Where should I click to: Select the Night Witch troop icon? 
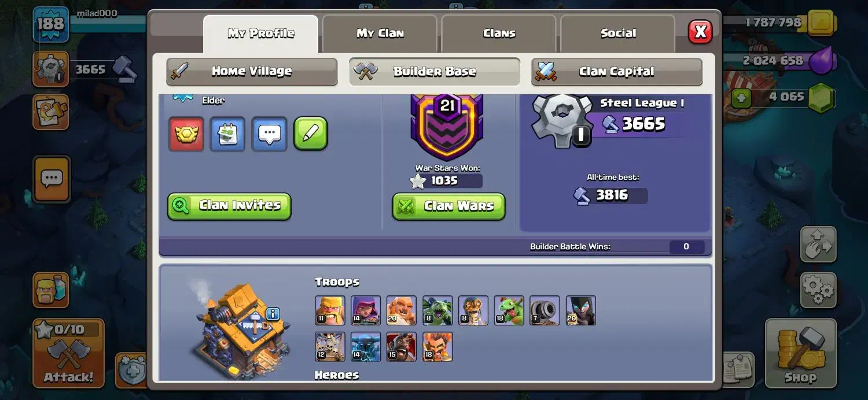point(580,310)
